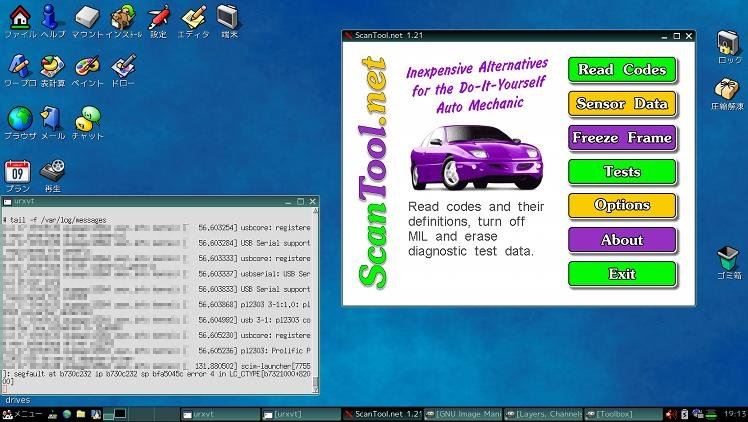Click Read Codes in ScanTool
The width and height of the screenshot is (748, 422).
(622, 70)
